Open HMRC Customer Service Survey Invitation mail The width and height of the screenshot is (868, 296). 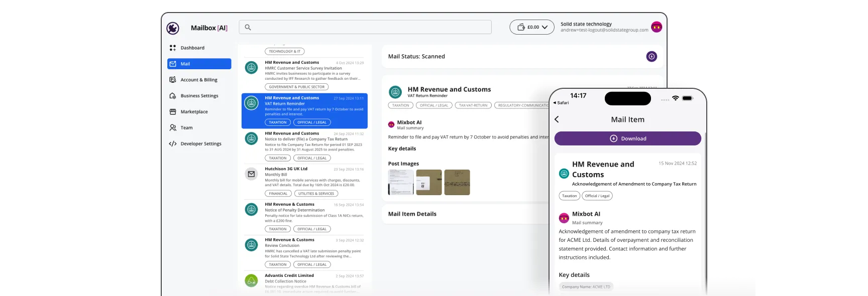[x=304, y=75]
